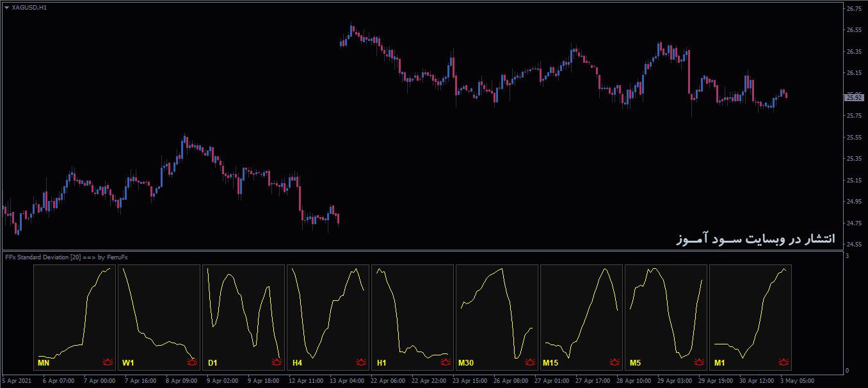Toggle the alert bell in the M1 panel

coord(782,362)
